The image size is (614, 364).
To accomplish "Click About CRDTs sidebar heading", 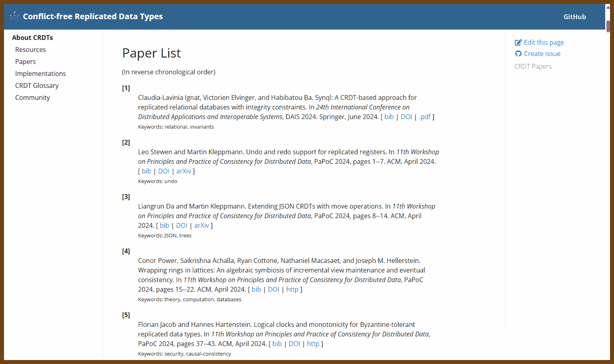I will pyautogui.click(x=32, y=38).
